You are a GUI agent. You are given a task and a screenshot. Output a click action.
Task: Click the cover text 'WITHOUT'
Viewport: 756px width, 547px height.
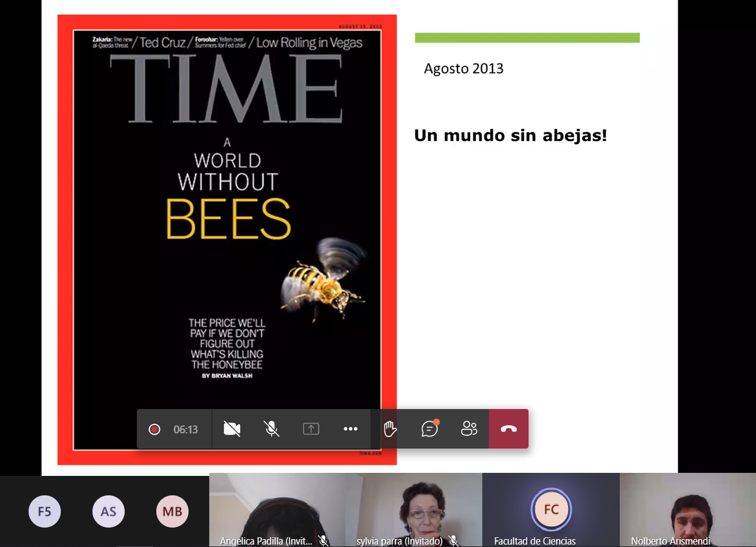click(x=228, y=182)
